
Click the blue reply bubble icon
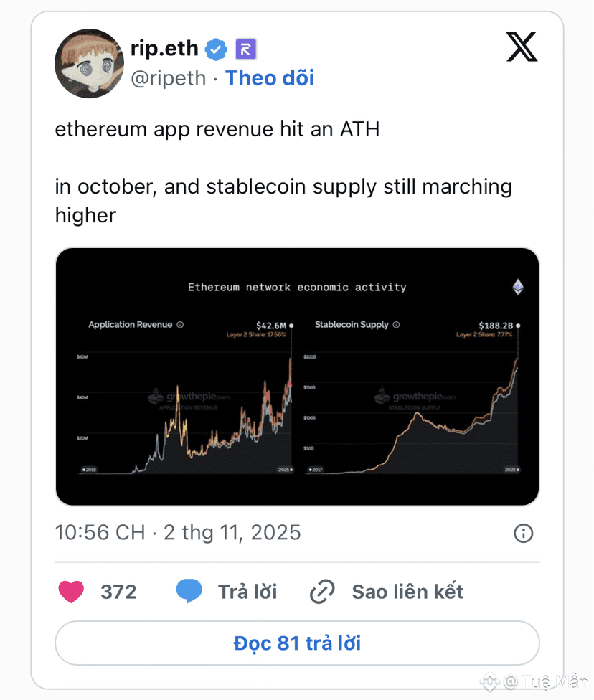point(189,592)
